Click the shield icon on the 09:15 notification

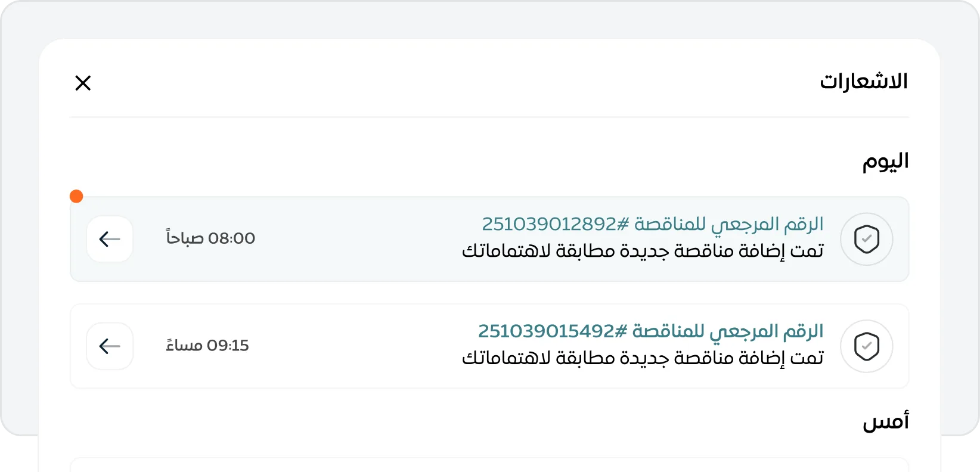coord(866,346)
